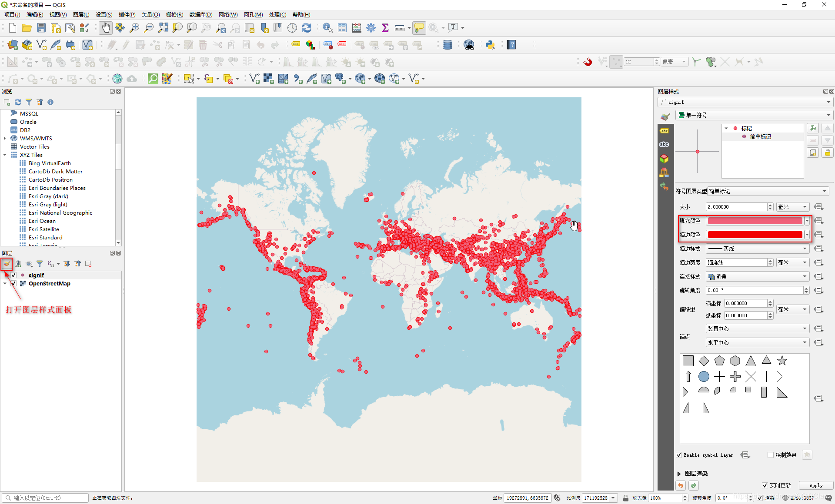The image size is (835, 504).
Task: Open the 处理(C) menu
Action: [277, 15]
